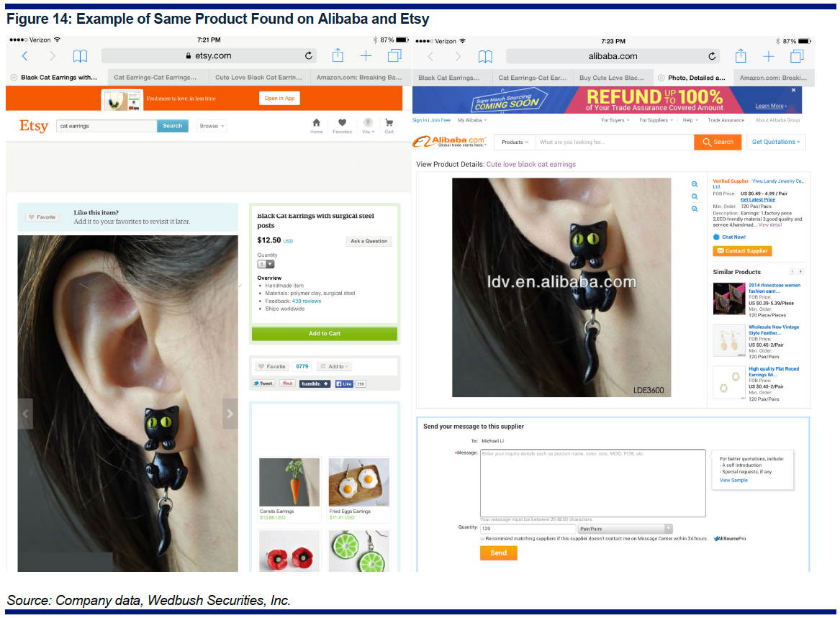This screenshot has height=618, width=840.
Task: Click the View Sample link
Action: tap(733, 481)
